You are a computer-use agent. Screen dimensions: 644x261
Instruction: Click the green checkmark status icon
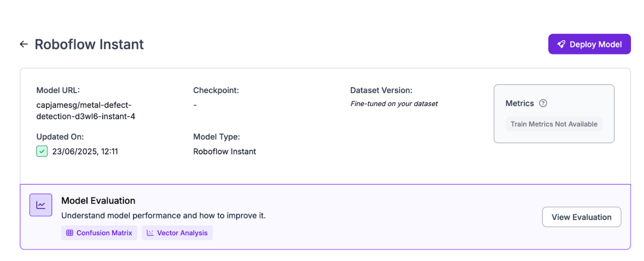pos(42,151)
